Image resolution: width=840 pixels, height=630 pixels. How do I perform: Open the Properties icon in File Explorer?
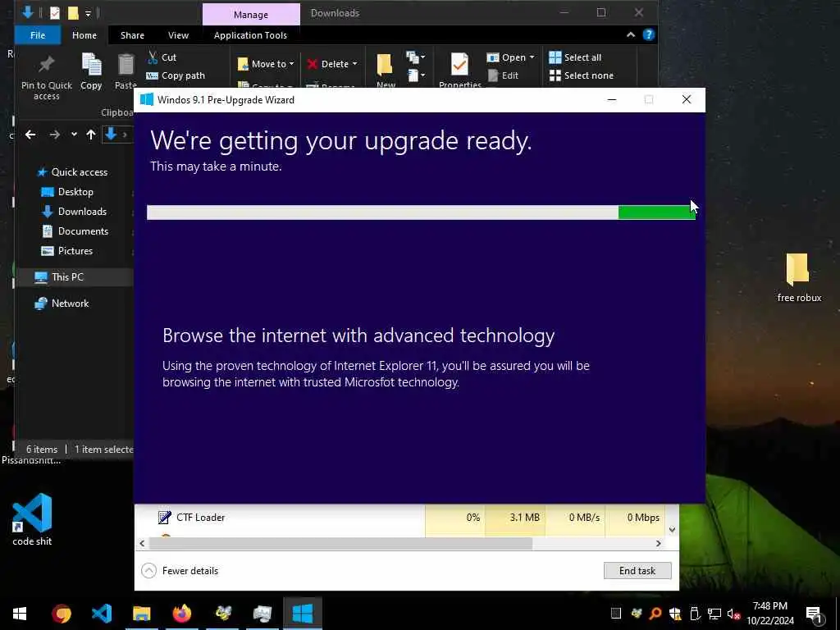point(459,64)
